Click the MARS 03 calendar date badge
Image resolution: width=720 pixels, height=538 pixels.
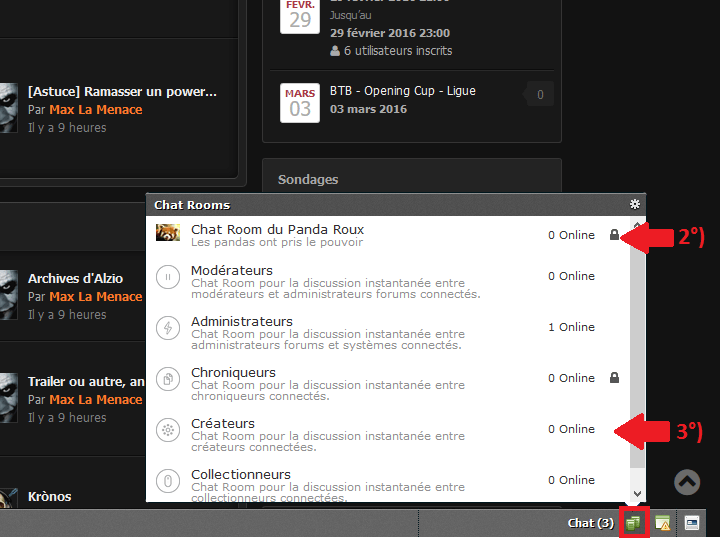tap(300, 103)
